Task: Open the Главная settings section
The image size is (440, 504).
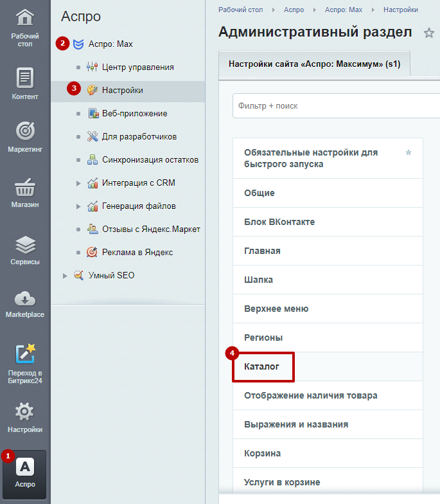Action: point(328,251)
